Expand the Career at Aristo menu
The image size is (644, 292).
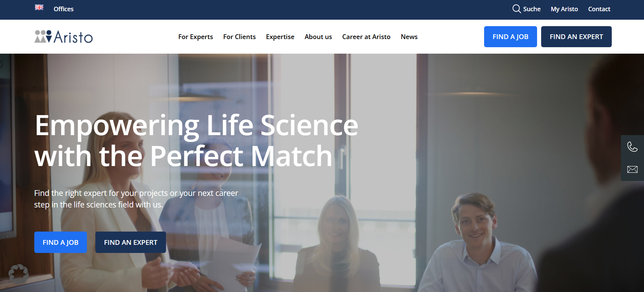point(366,37)
